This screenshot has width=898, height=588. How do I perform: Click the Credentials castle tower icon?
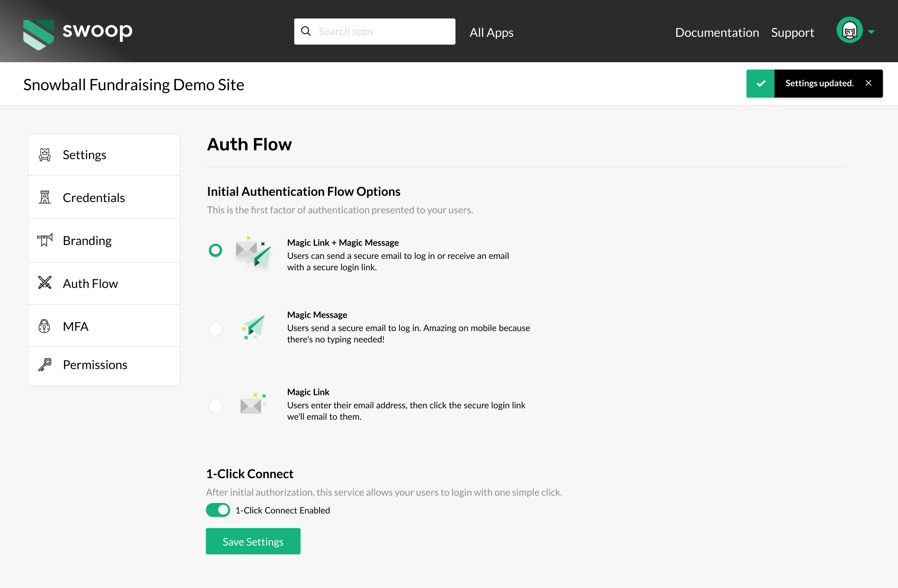(45, 197)
